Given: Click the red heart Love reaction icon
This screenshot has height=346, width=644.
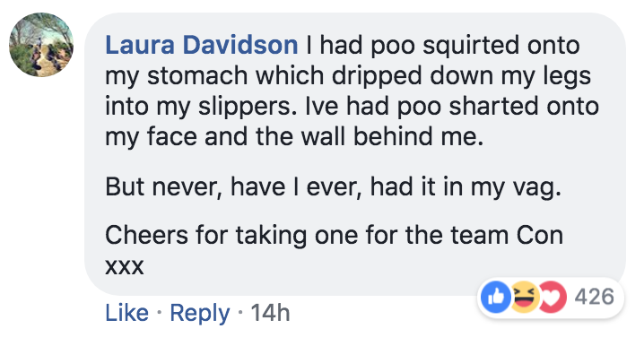Looking at the screenshot, I should [553, 297].
